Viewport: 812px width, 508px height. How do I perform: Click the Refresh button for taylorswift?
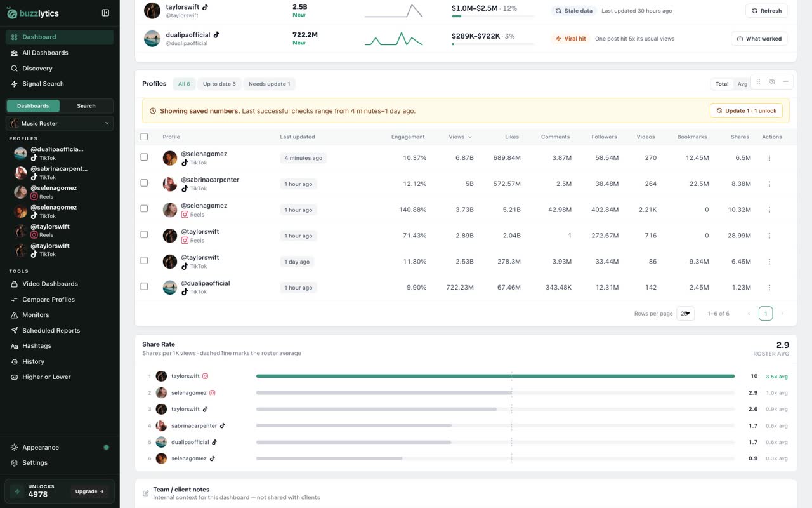tap(766, 11)
